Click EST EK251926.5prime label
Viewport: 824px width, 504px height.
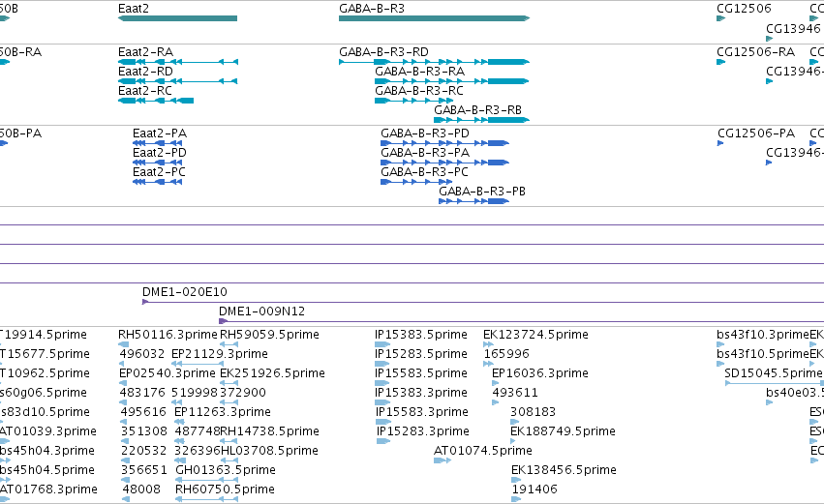pyautogui.click(x=272, y=373)
